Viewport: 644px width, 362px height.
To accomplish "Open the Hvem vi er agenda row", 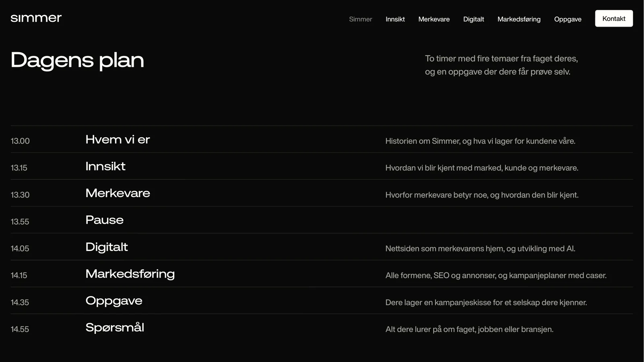I will point(322,140).
